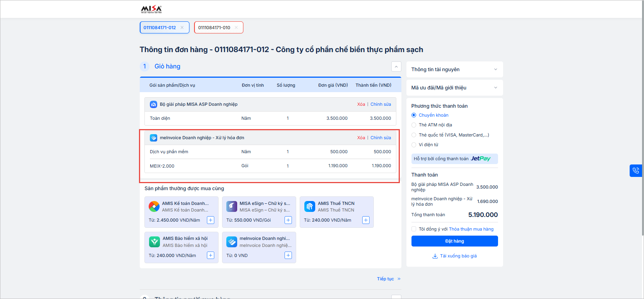644x299 pixels.
Task: Click the JetPay logo
Action: tap(481, 159)
